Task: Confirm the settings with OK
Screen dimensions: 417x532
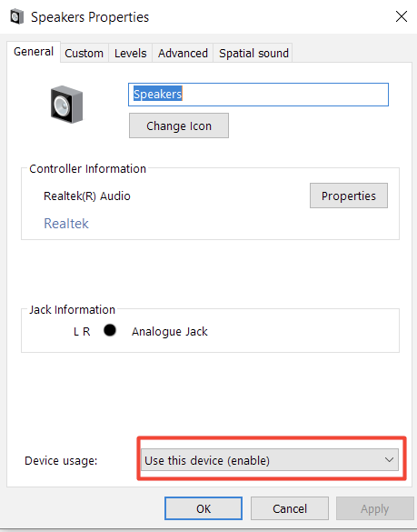Action: (x=204, y=508)
